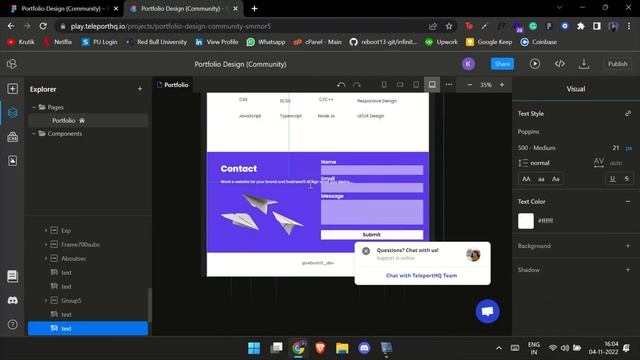This screenshot has height=360, width=640.
Task: Open the Asset manager sidebar icon
Action: 12,160
